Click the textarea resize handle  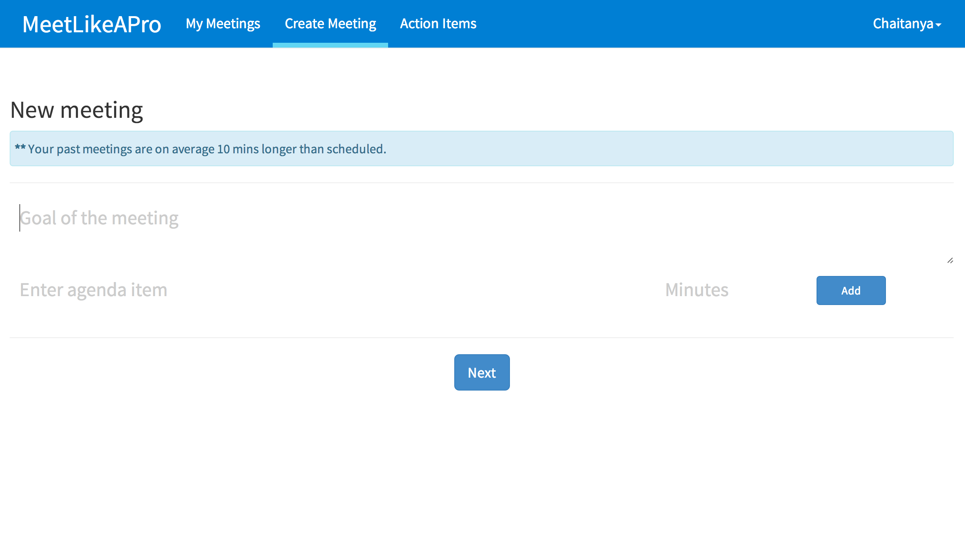[950, 261]
